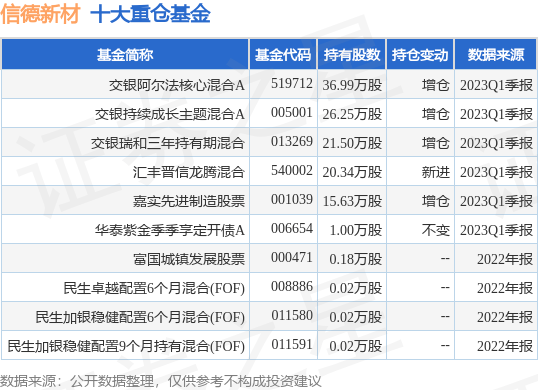Open fund 交银阿尔法核心混合A
Image resolution: width=538 pixels, height=390 pixels.
(x=177, y=85)
